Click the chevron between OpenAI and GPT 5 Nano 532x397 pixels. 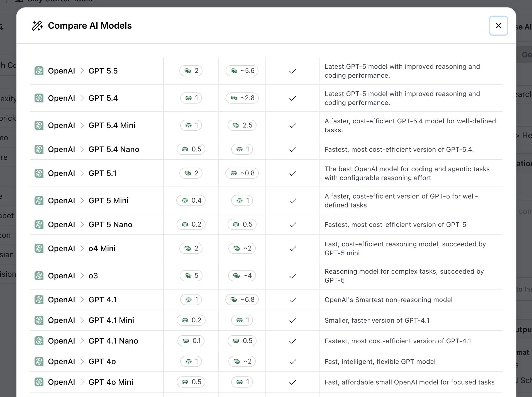tap(82, 224)
